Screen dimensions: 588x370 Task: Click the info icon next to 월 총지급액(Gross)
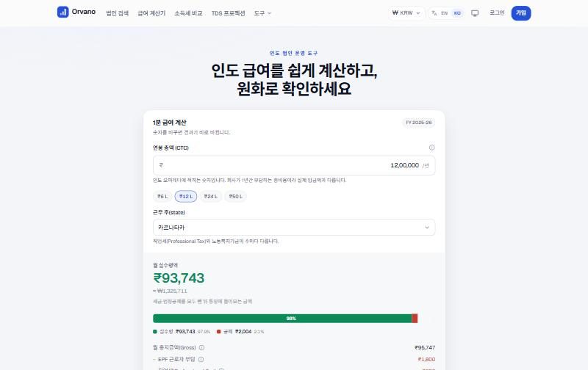pyautogui.click(x=201, y=347)
